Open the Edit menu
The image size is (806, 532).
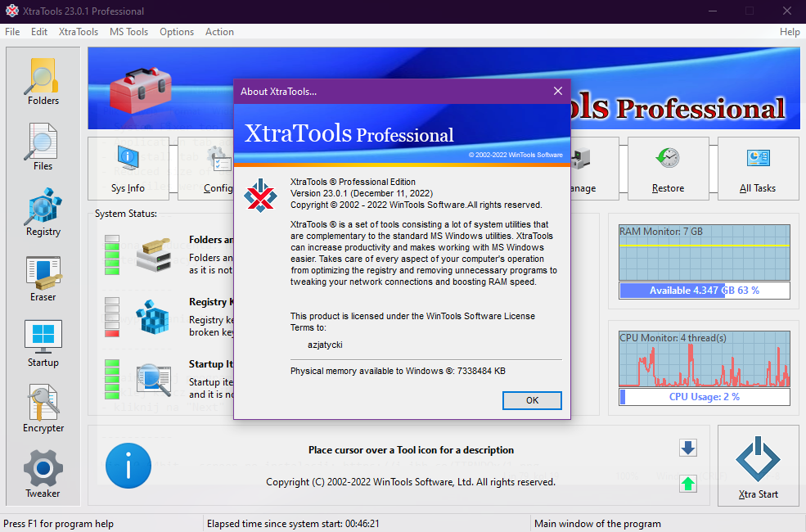click(39, 32)
